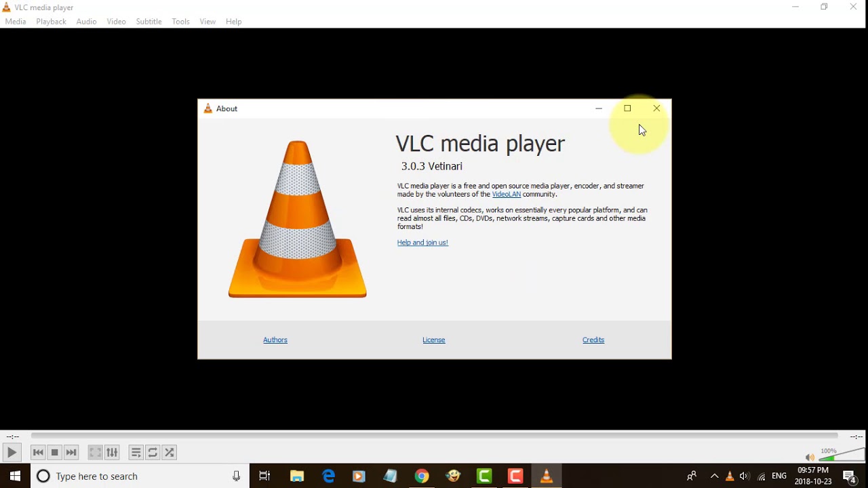Open the Subtitle menu
Screen dimensions: 868x488
pyautogui.click(x=149, y=22)
